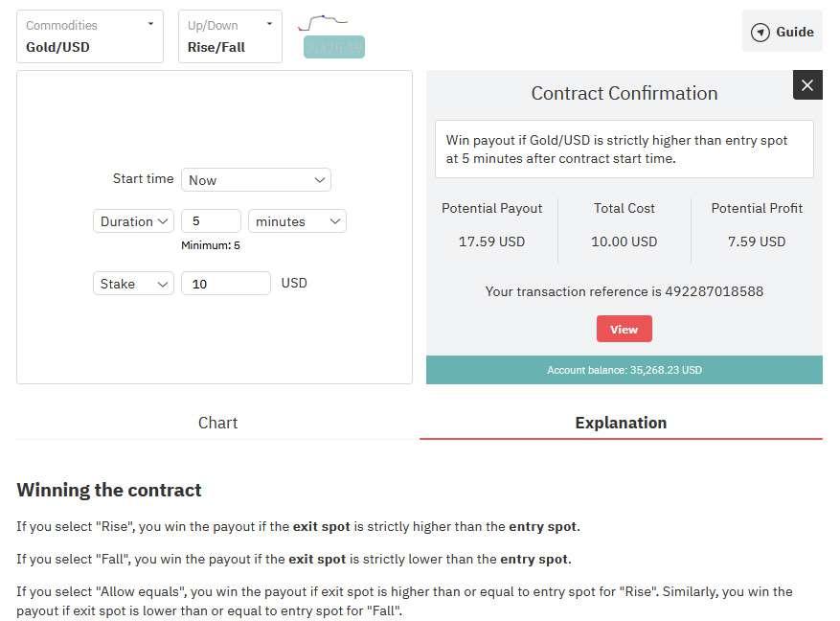Open the minutes unit dropdown

pyautogui.click(x=297, y=221)
